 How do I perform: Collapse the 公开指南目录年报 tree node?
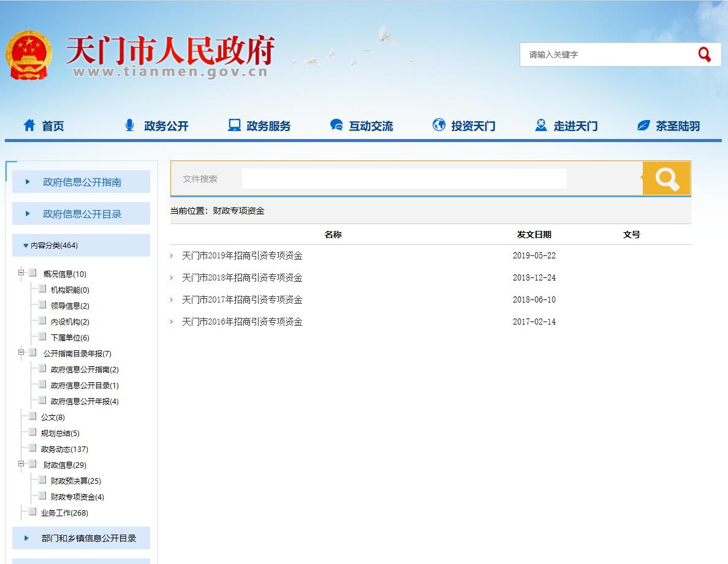click(21, 353)
